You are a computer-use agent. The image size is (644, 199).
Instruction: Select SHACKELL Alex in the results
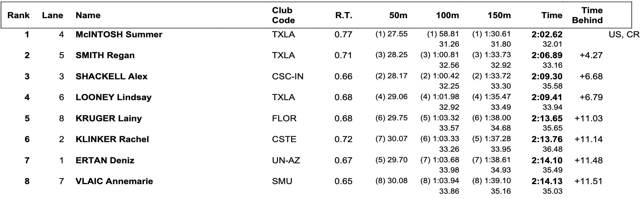(x=111, y=76)
